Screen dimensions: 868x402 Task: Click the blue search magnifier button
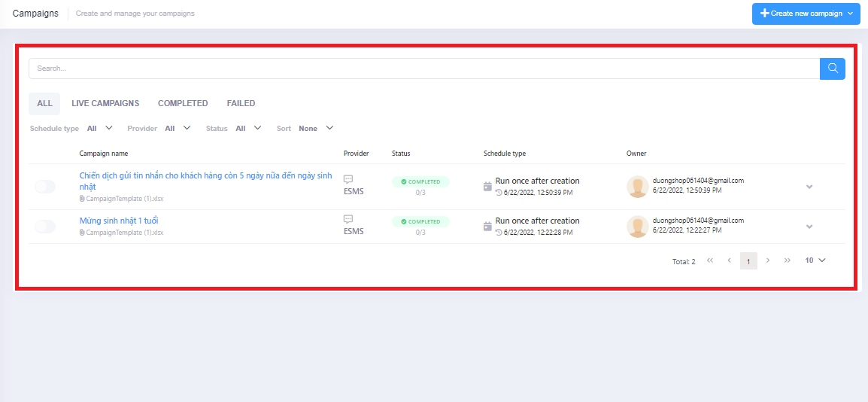832,69
